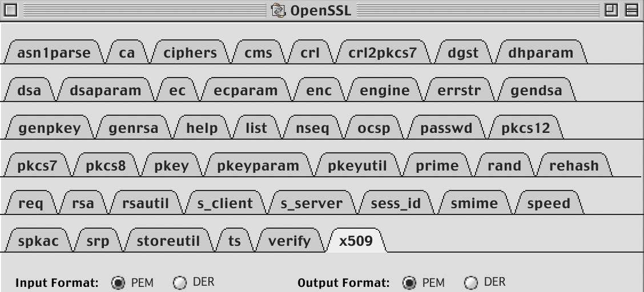Viewport: 644px width, 292px height.
Task: Go to the s_server tab
Action: pos(312,203)
